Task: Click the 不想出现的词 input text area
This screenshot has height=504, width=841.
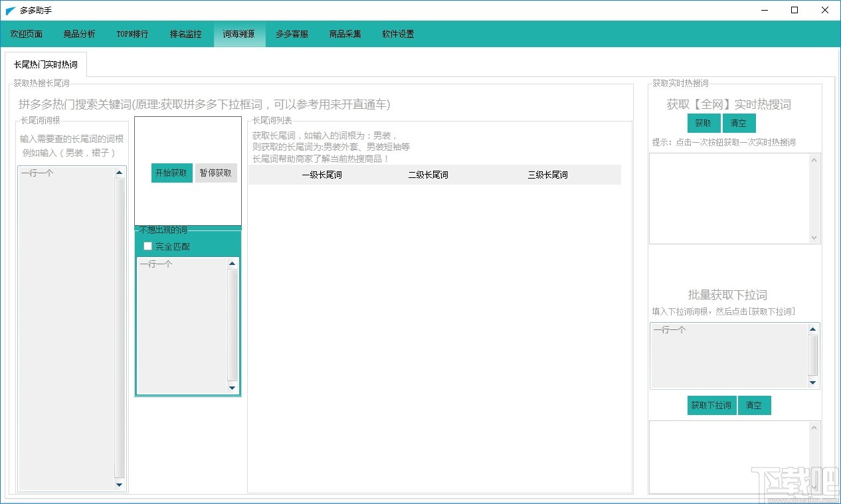Action: [x=182, y=325]
